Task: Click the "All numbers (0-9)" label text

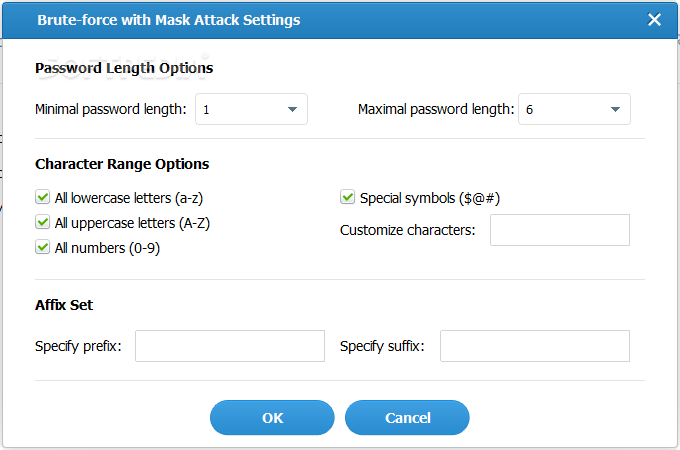Action: 107,248
